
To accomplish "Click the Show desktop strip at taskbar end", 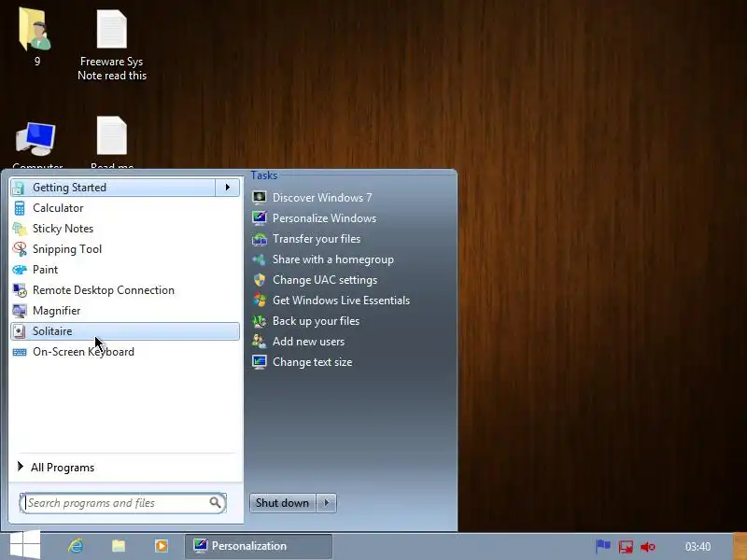I will [x=740, y=546].
